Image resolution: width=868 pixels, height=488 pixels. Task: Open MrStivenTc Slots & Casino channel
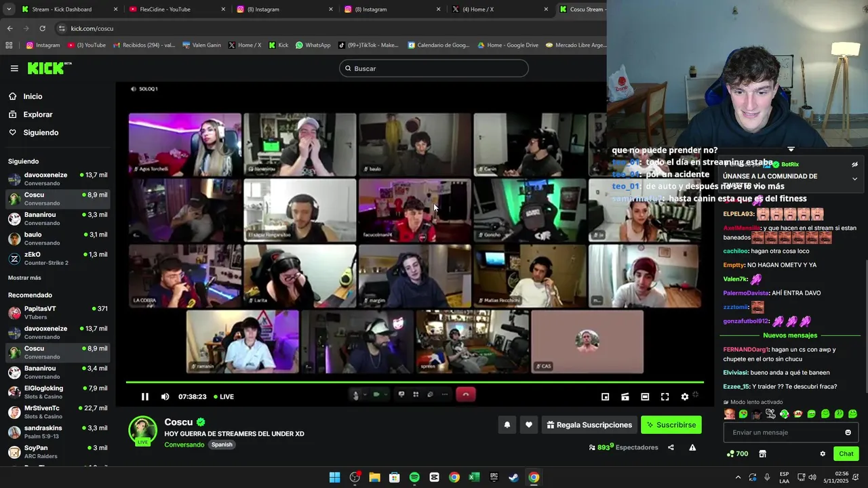click(58, 412)
